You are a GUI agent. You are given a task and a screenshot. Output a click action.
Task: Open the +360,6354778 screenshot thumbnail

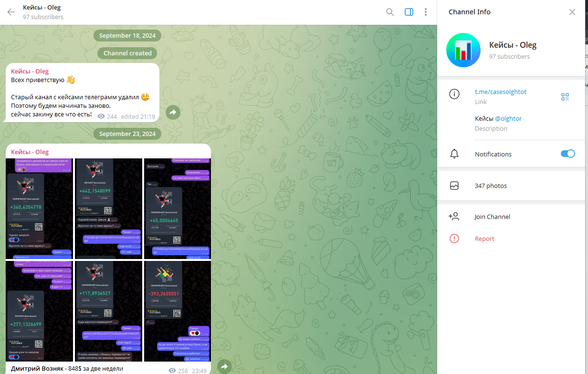[40, 208]
